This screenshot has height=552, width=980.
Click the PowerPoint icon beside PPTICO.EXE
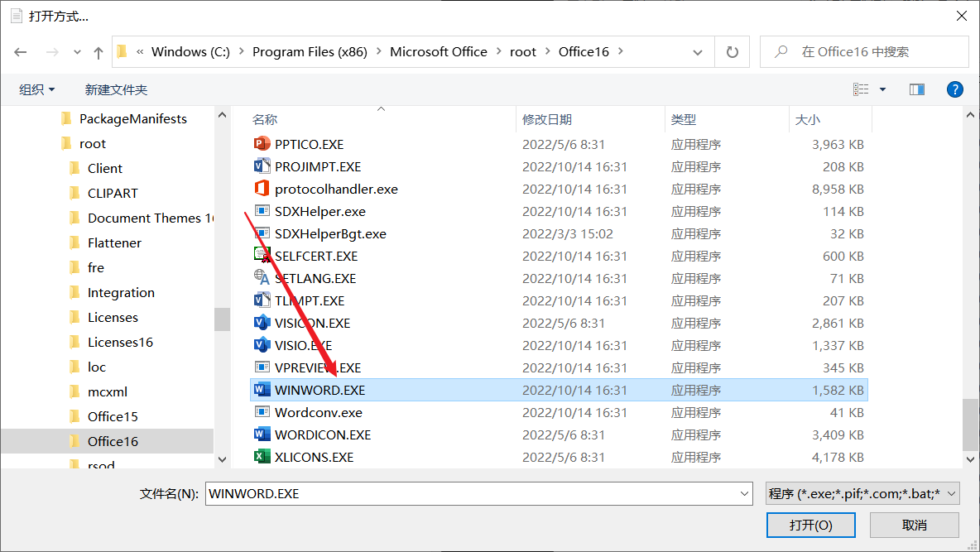pos(262,144)
